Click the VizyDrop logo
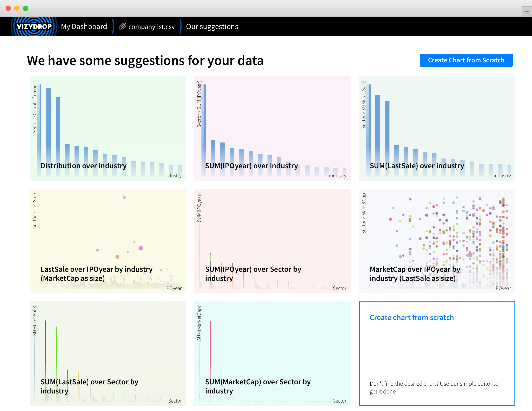The height and width of the screenshot is (411, 532). coord(34,26)
